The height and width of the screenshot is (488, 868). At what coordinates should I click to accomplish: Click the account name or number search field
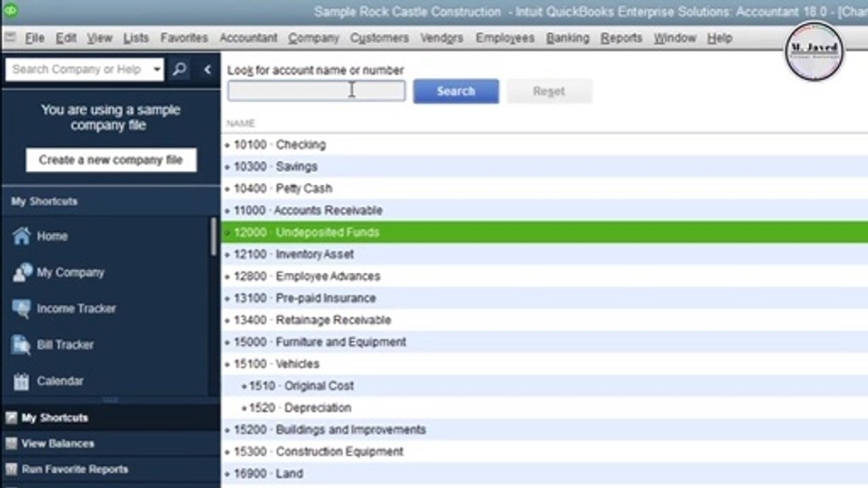pyautogui.click(x=316, y=91)
